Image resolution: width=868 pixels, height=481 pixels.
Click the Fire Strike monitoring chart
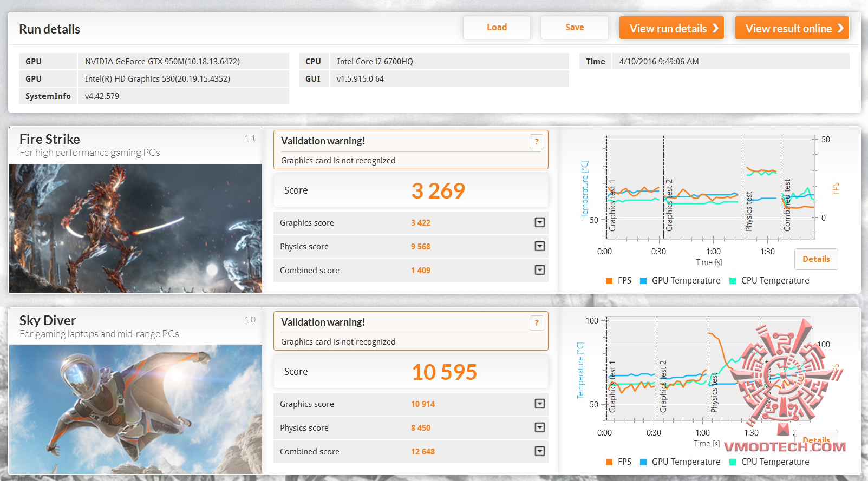pyautogui.click(x=710, y=187)
